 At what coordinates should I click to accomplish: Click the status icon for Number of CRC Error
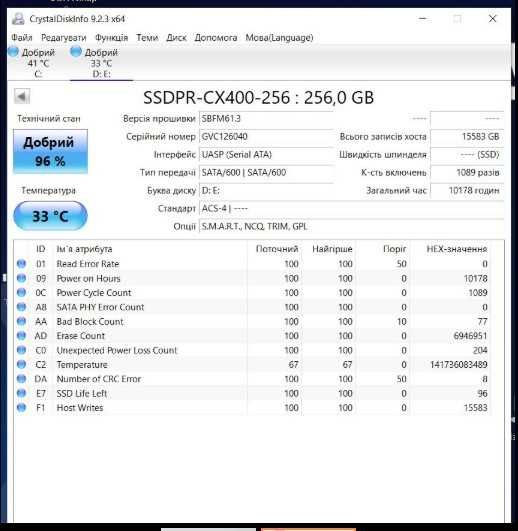pyautogui.click(x=21, y=379)
